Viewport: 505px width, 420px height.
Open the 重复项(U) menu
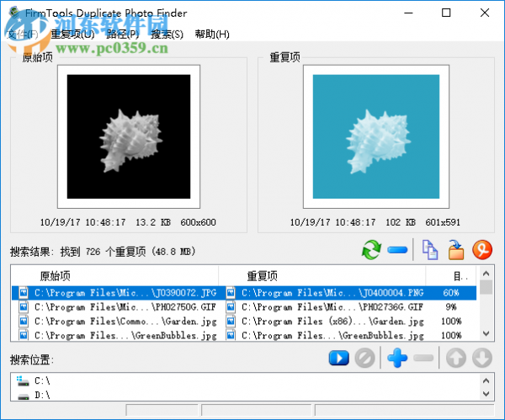[72, 34]
